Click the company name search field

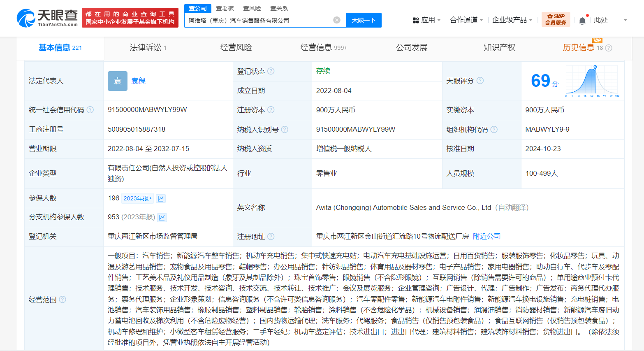259,20
